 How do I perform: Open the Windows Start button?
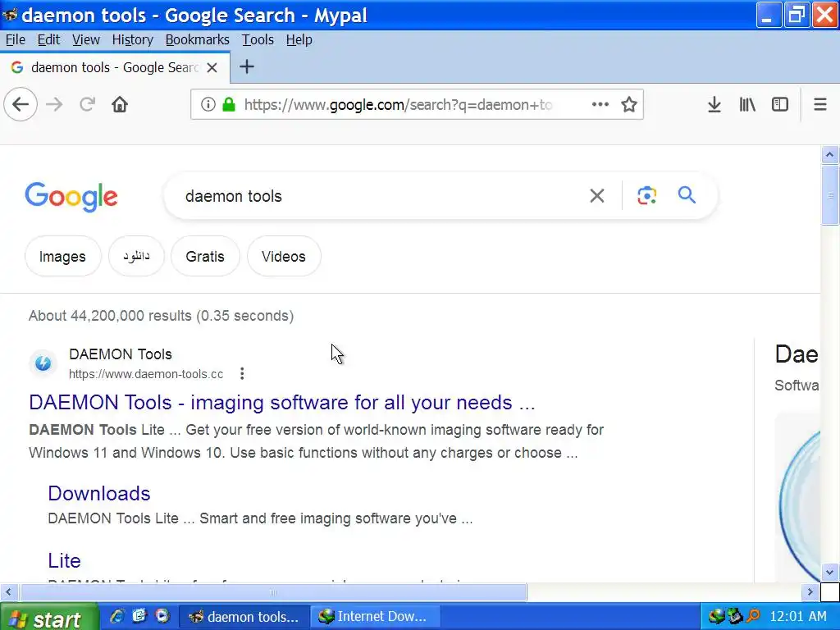[x=49, y=617]
